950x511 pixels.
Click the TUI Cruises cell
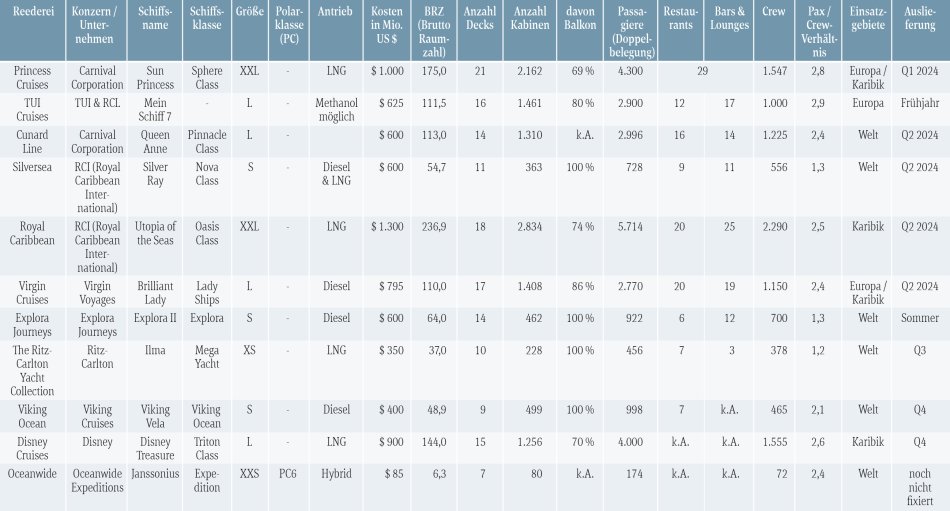[32, 110]
